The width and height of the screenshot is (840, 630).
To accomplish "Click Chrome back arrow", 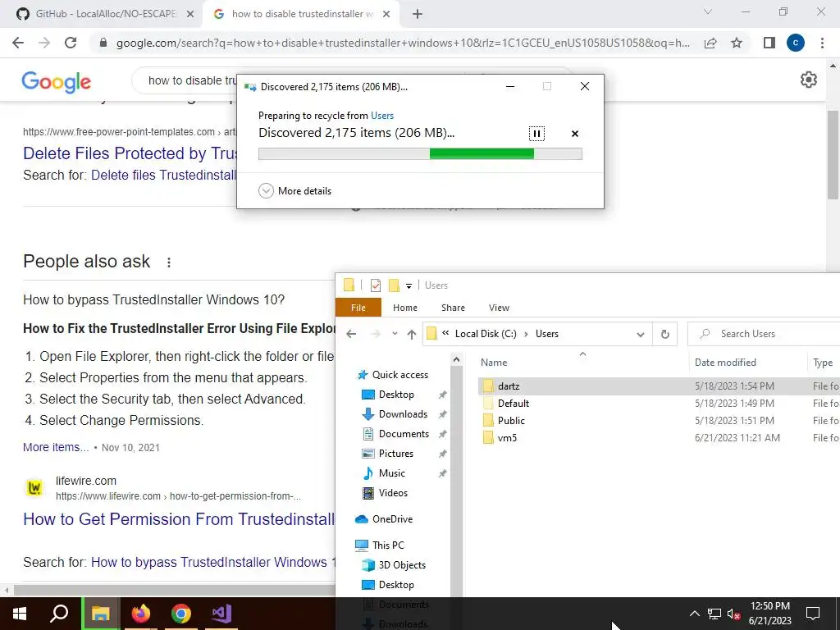I will (18, 43).
